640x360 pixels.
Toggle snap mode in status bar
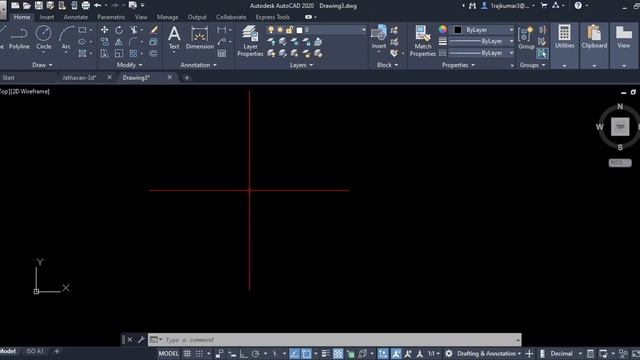[199, 353]
